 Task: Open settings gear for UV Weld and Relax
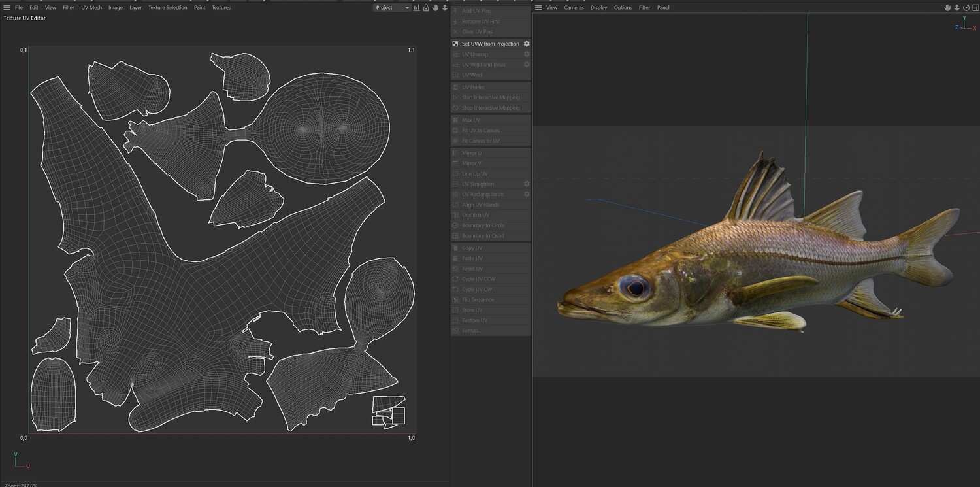527,65
